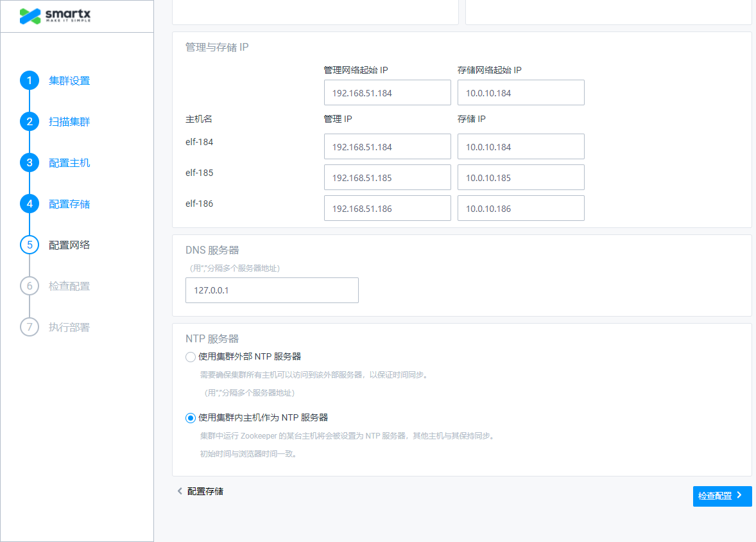Edit elf-186 存储 IP field
This screenshot has height=542, width=756.
520,209
